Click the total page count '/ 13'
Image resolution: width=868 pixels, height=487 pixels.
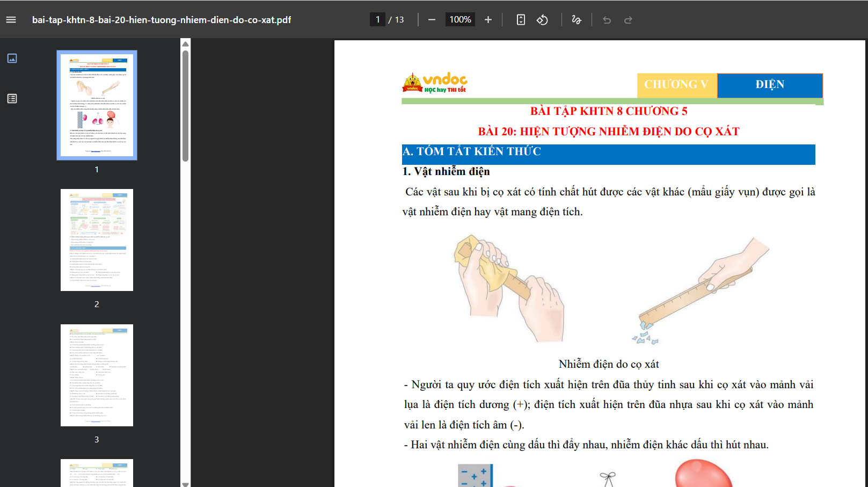[396, 20]
